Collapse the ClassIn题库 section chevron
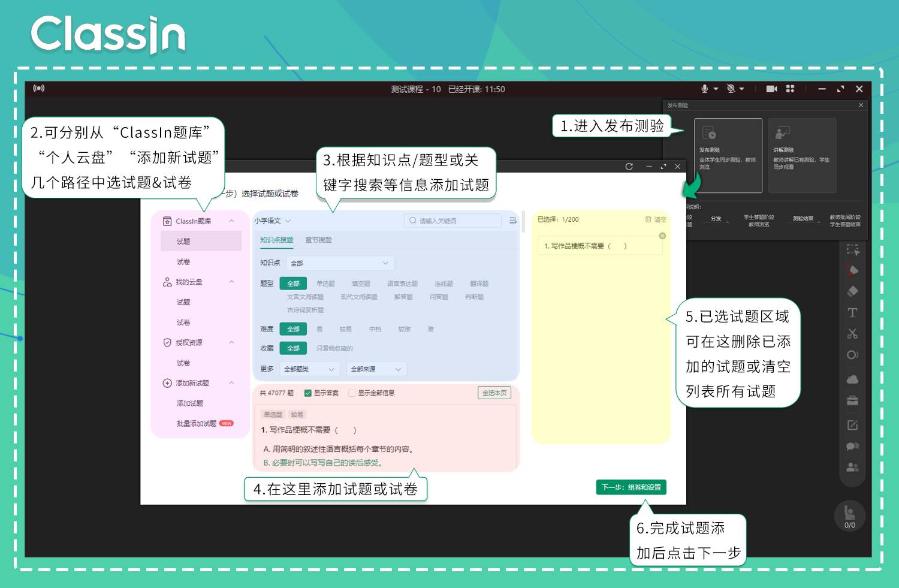The width and height of the screenshot is (899, 588). click(231, 221)
